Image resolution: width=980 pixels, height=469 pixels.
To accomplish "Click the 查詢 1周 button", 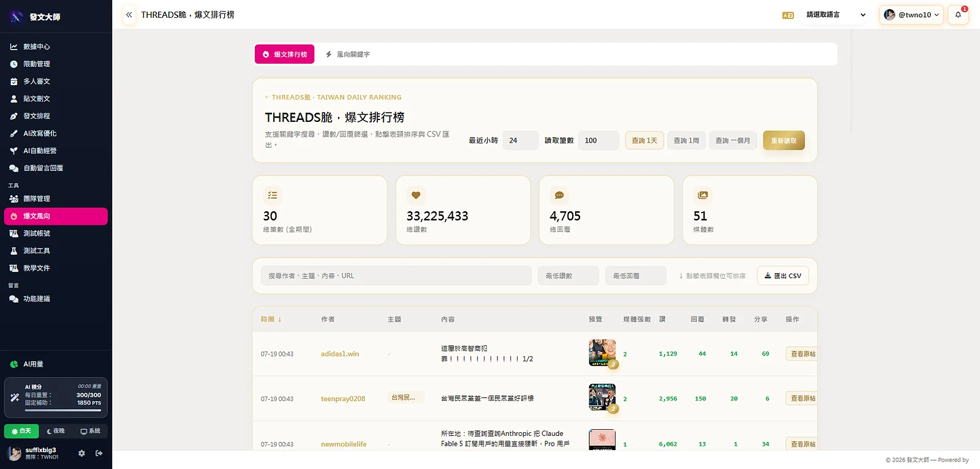I will (687, 140).
